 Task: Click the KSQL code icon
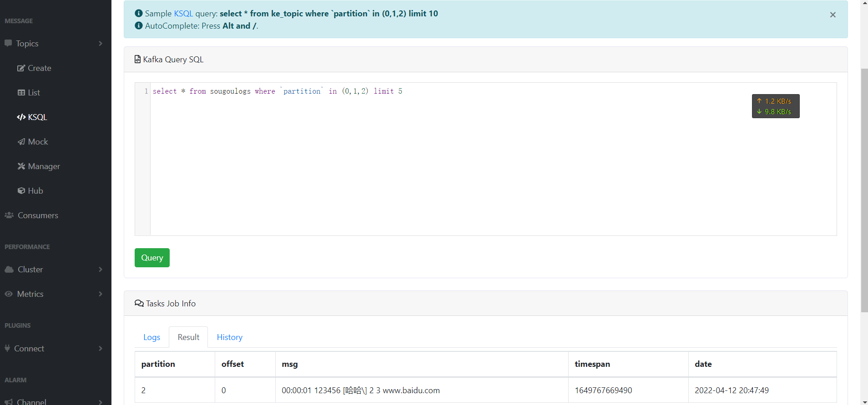[21, 117]
